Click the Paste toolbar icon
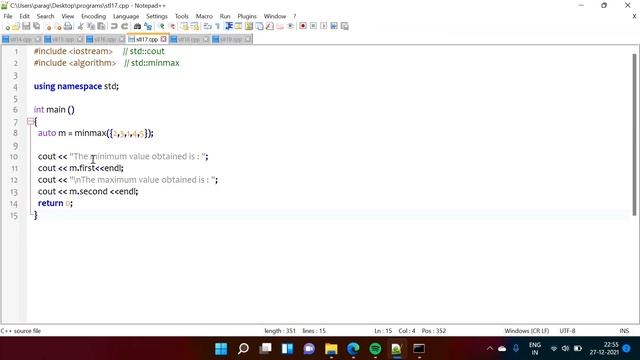Screen dimensions: 640x360 pyautogui.click(x=101, y=27)
